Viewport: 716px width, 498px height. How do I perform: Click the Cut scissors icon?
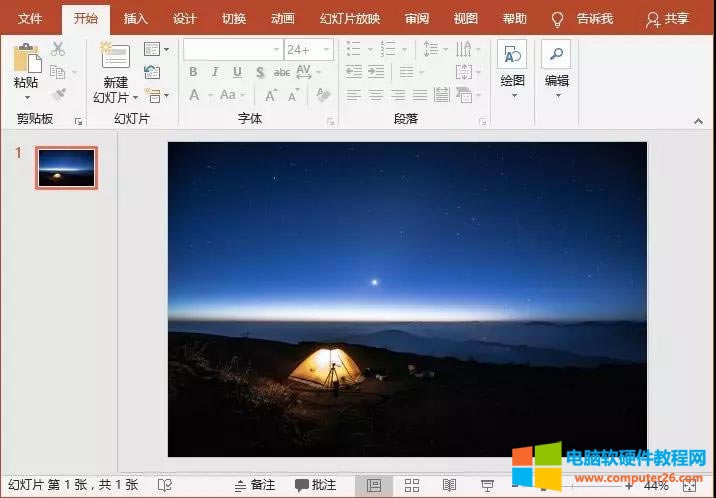58,49
